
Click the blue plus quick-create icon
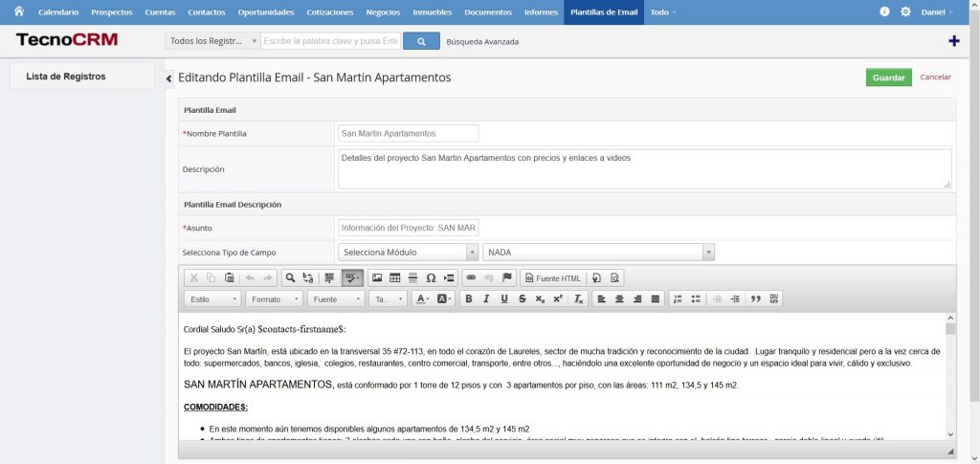[x=953, y=41]
